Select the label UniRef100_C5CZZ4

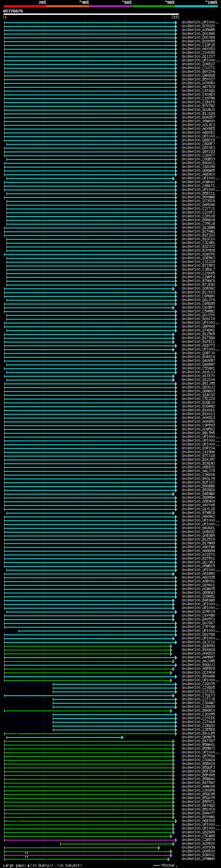point(198,399)
